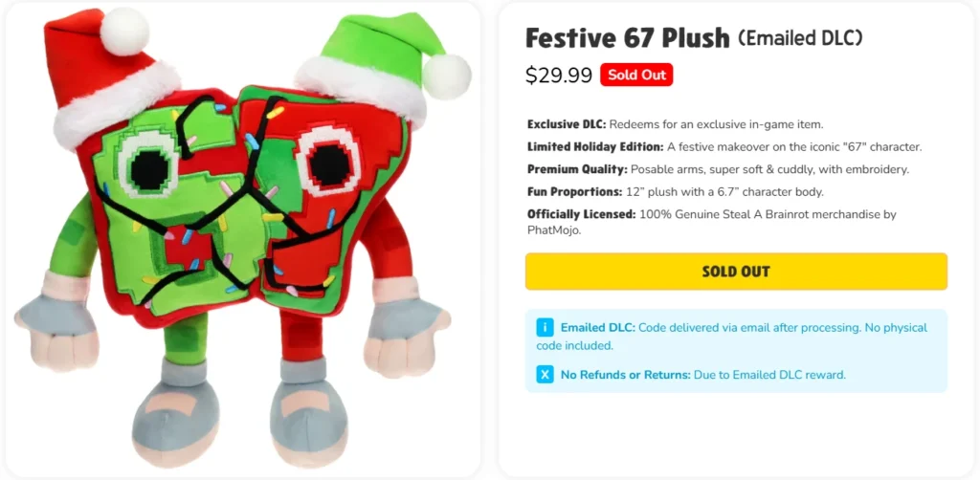980x480 pixels.
Task: Click the Officially Licensed PhatMojo text
Action: 712,222
